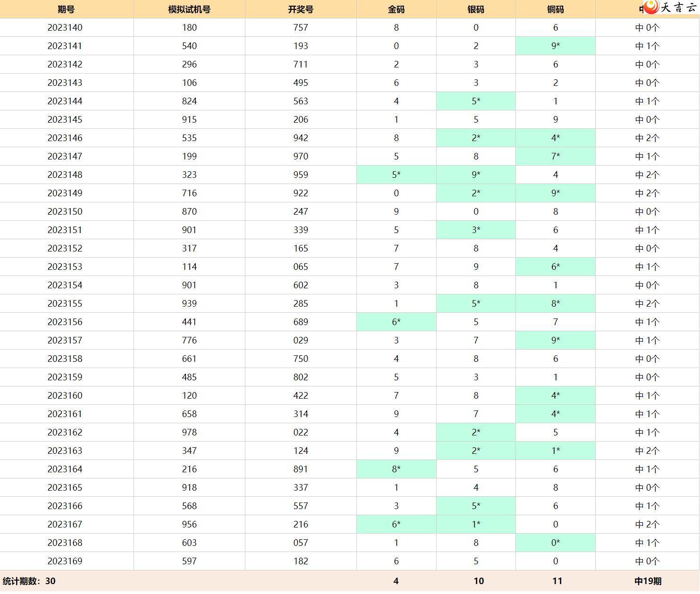Click 开奖号 337 in row 2023165

(x=301, y=488)
